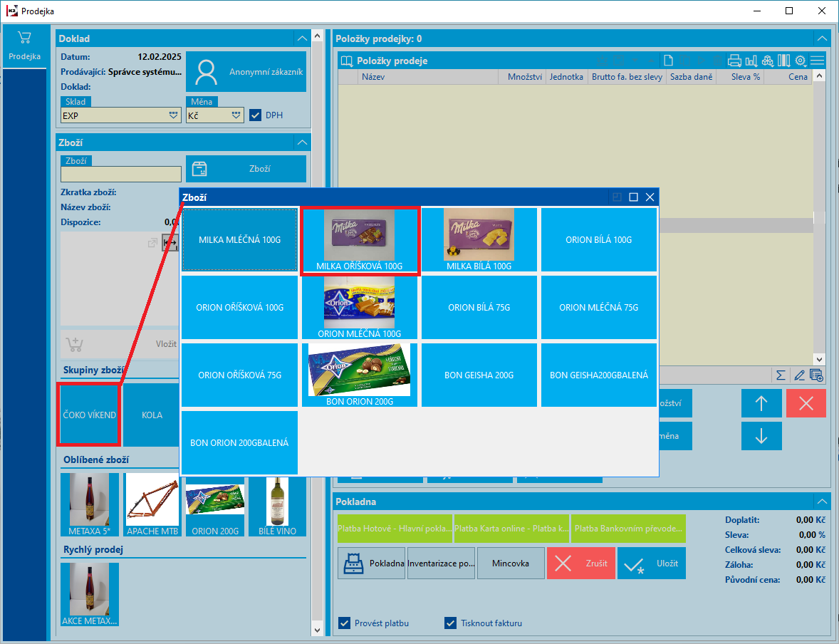
Task: Delete item with the red X button
Action: (x=806, y=403)
